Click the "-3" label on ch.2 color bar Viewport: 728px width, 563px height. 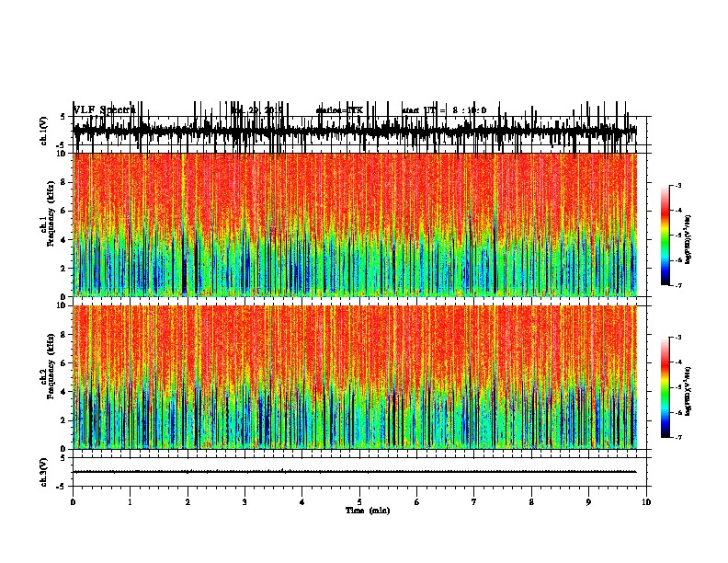(677, 338)
